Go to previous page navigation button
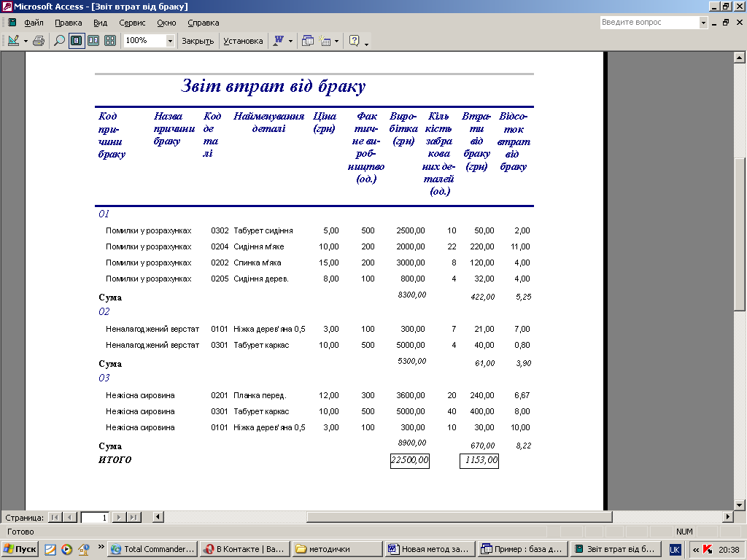The image size is (747, 560). (70, 517)
